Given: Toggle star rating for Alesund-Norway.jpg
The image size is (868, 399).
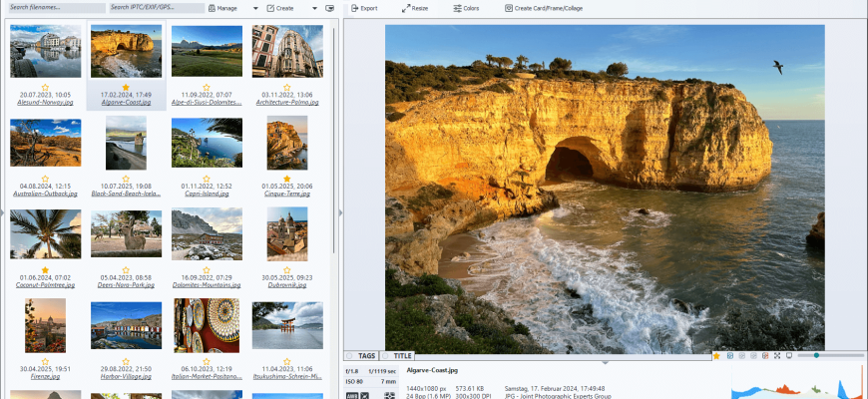Looking at the screenshot, I should point(45,88).
